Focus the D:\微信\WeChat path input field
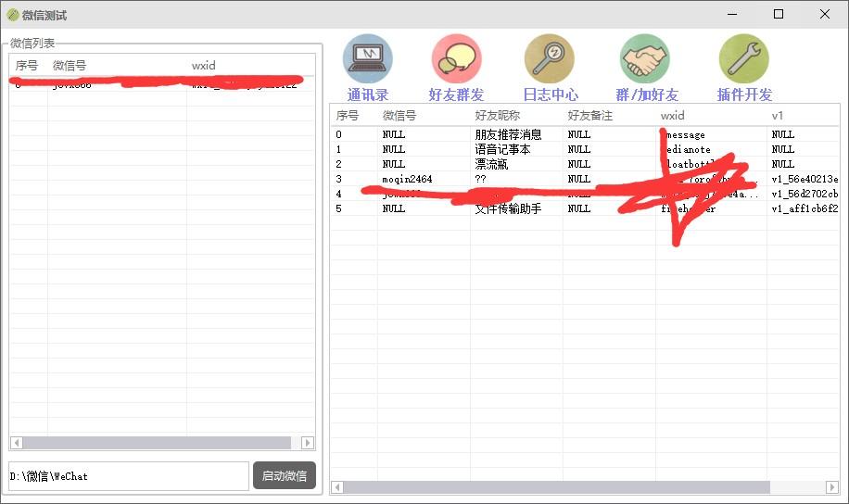 pos(129,476)
